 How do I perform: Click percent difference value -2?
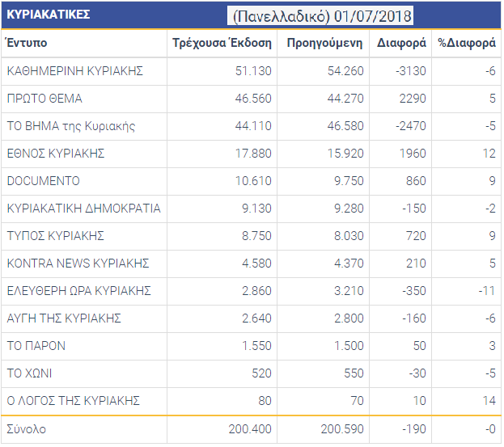tap(490, 209)
